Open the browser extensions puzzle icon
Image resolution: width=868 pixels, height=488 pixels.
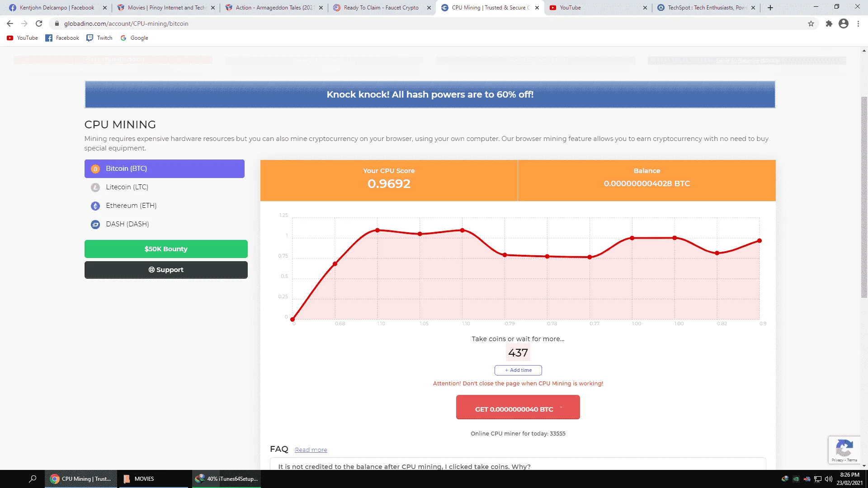829,23
